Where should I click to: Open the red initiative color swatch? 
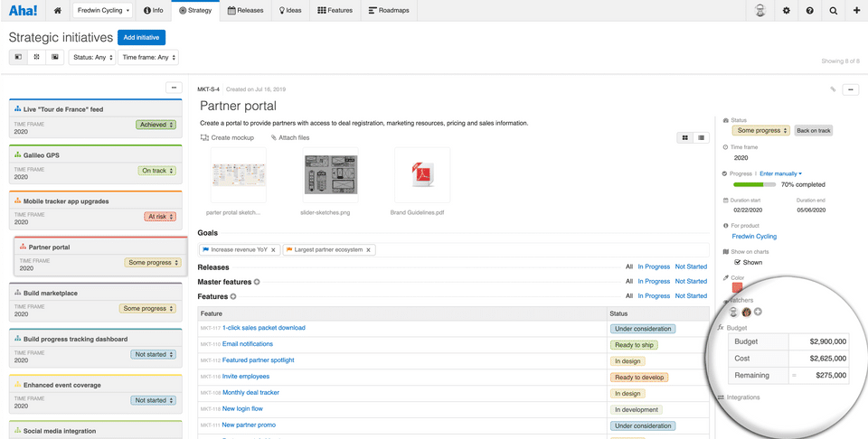(x=737, y=287)
